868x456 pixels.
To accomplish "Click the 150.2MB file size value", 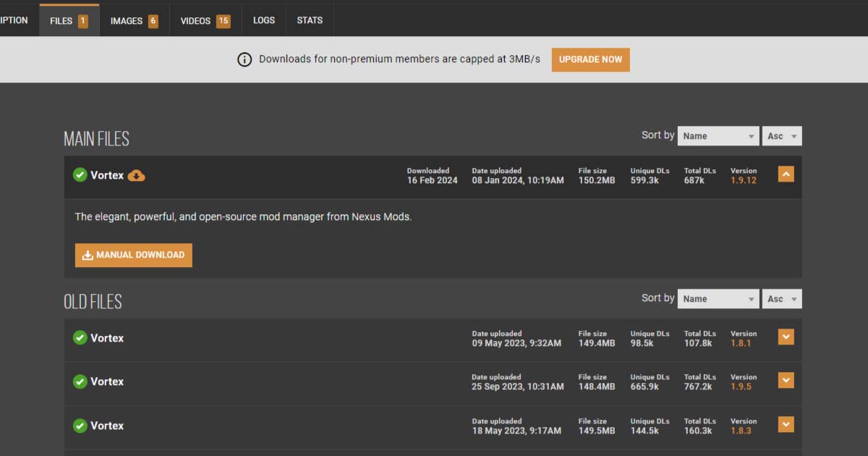I will tap(597, 180).
